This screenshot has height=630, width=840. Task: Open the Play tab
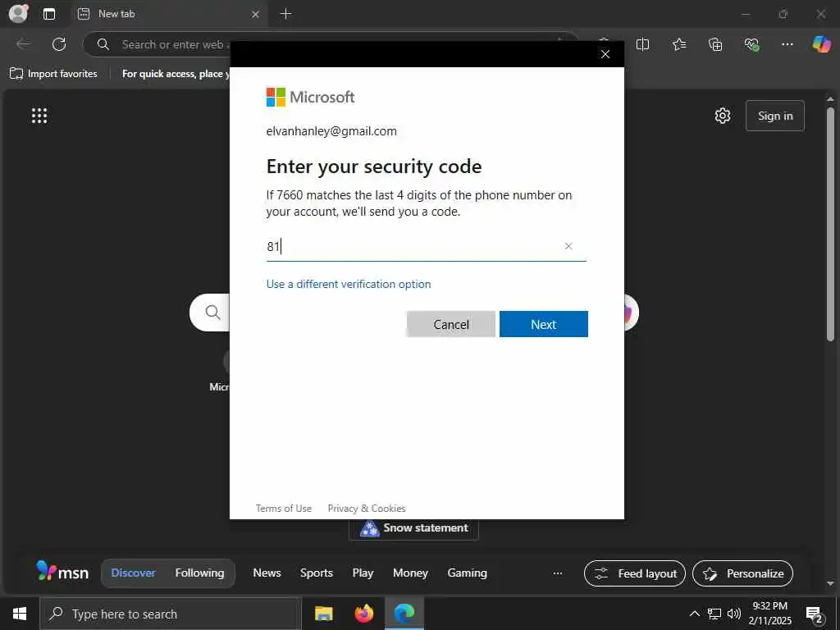click(x=363, y=573)
